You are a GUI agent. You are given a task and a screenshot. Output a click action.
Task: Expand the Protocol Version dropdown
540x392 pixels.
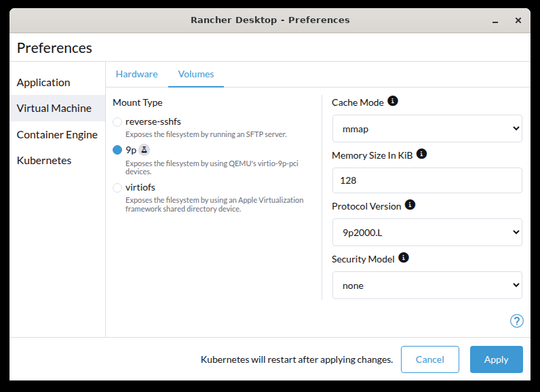point(427,232)
